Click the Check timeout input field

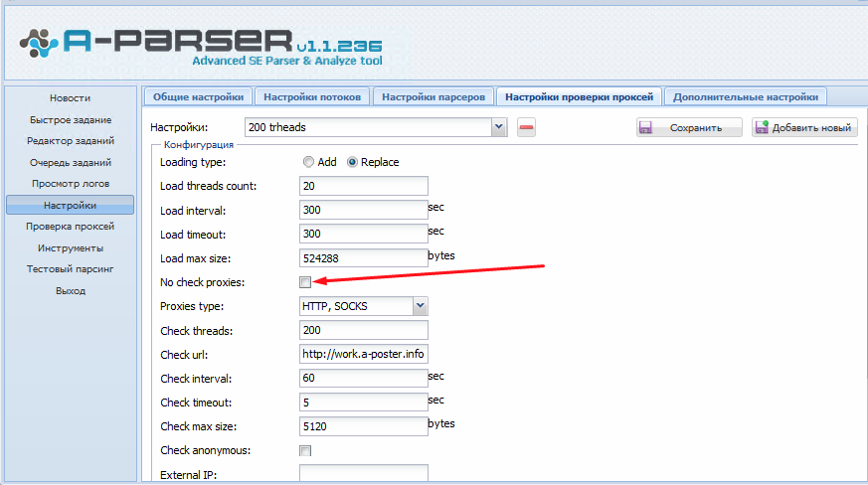[x=364, y=402]
